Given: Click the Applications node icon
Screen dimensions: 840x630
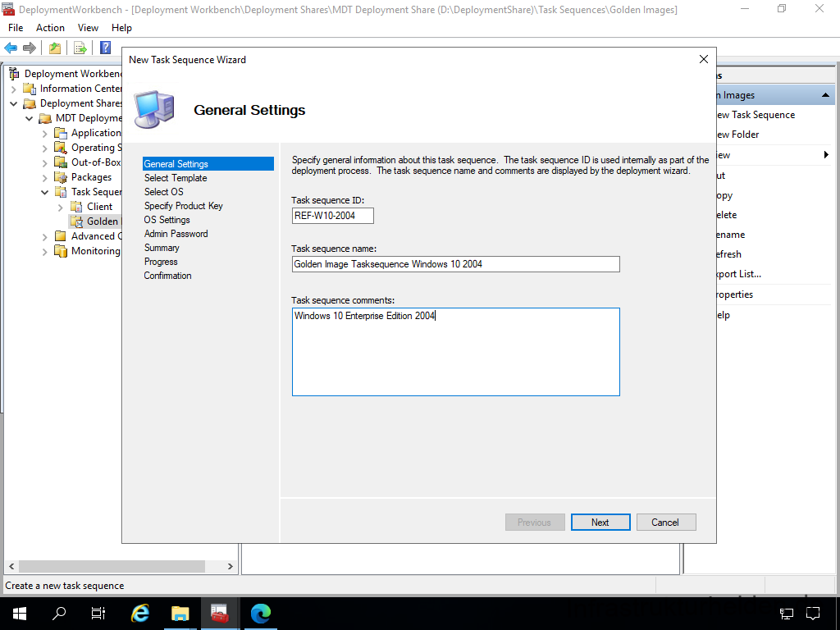Looking at the screenshot, I should coord(61,133).
